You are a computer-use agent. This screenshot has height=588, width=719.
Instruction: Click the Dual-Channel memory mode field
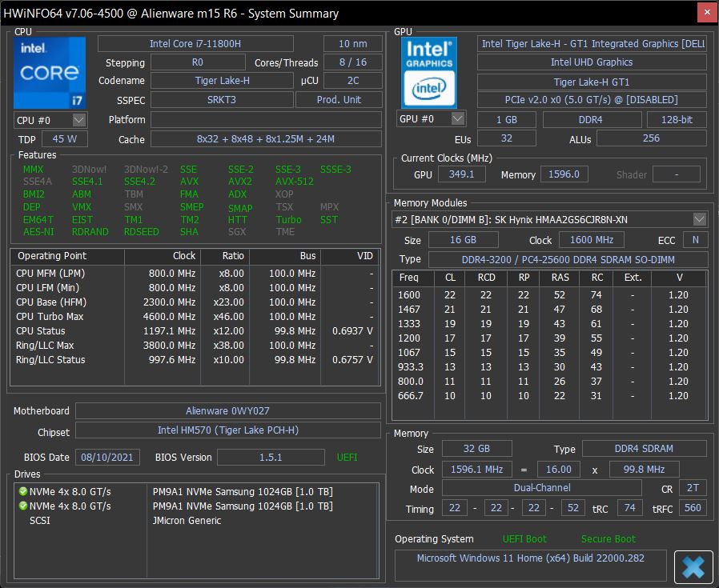(x=541, y=488)
